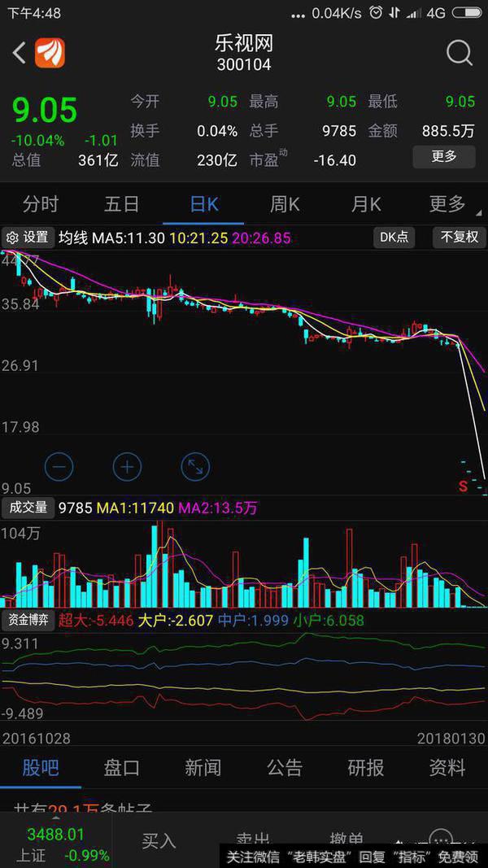Tap the 最高 9.05 value

(342, 102)
